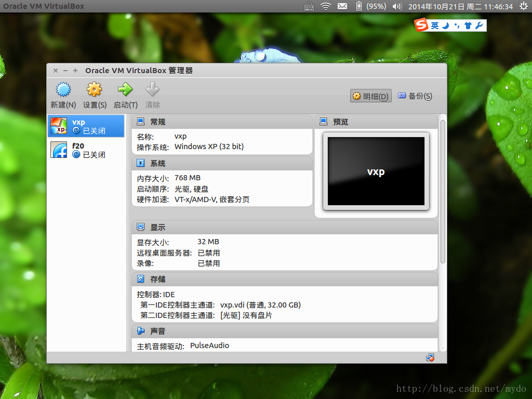Click '[光驱] 没有盘片' optical drive entry

[246, 315]
